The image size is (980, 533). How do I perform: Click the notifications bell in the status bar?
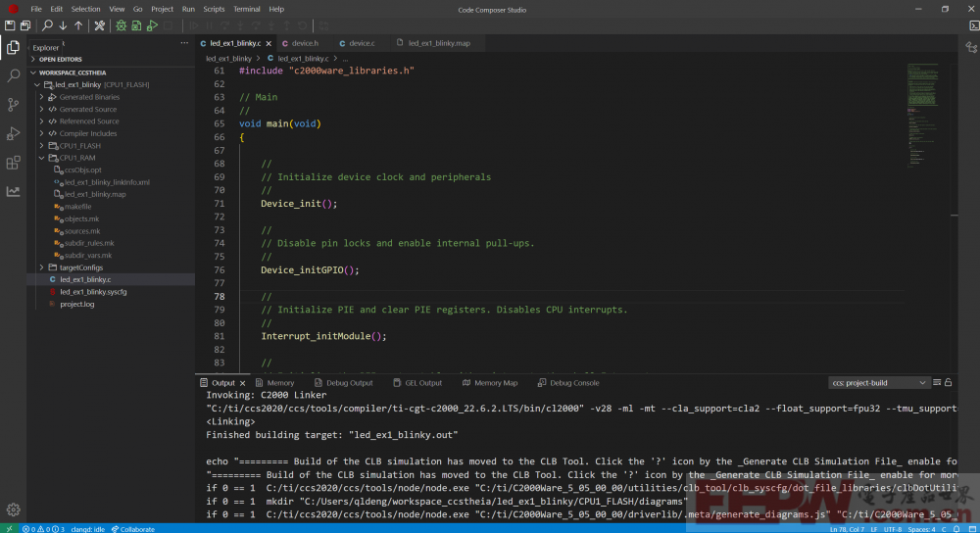pos(956,529)
